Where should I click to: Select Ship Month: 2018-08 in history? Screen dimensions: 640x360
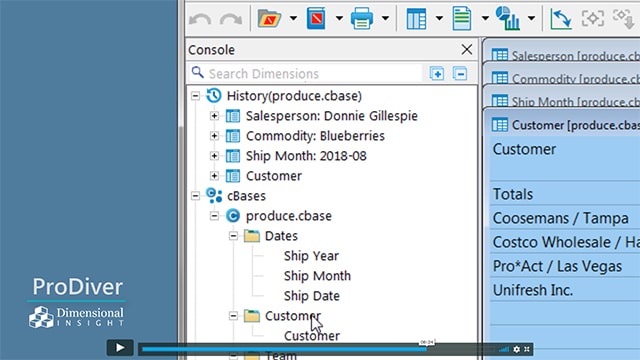coord(306,156)
